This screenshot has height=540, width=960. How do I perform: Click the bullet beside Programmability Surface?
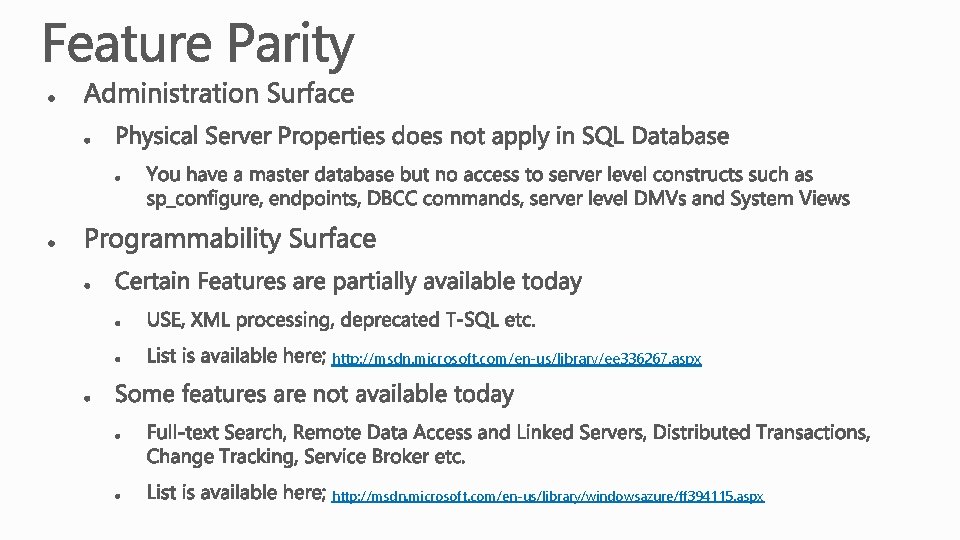(52, 243)
